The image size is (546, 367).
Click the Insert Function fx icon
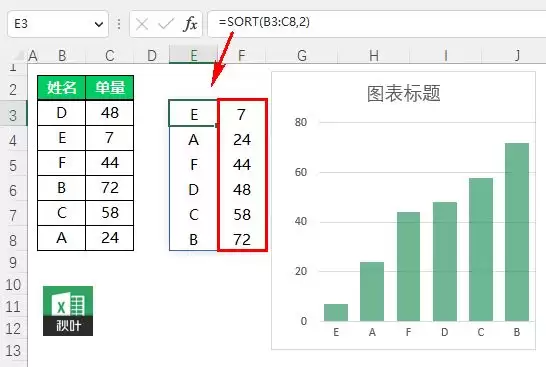click(x=190, y=24)
